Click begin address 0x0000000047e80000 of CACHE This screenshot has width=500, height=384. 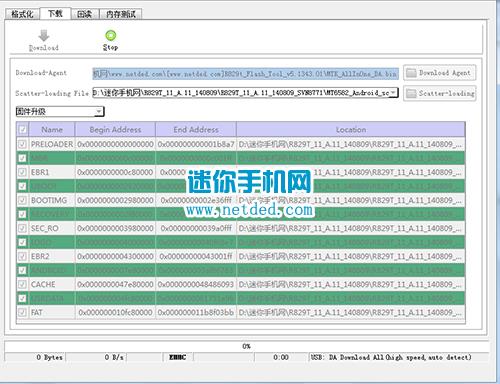tap(115, 284)
